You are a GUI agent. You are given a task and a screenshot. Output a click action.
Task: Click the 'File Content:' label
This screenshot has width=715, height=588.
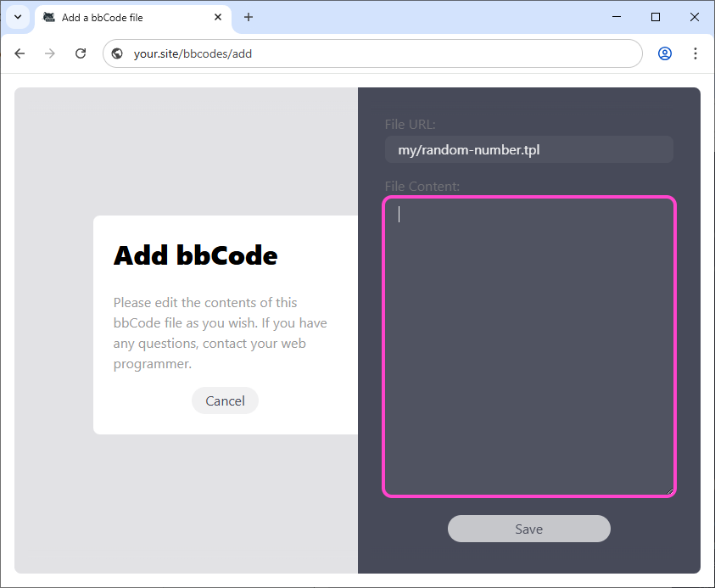point(422,186)
